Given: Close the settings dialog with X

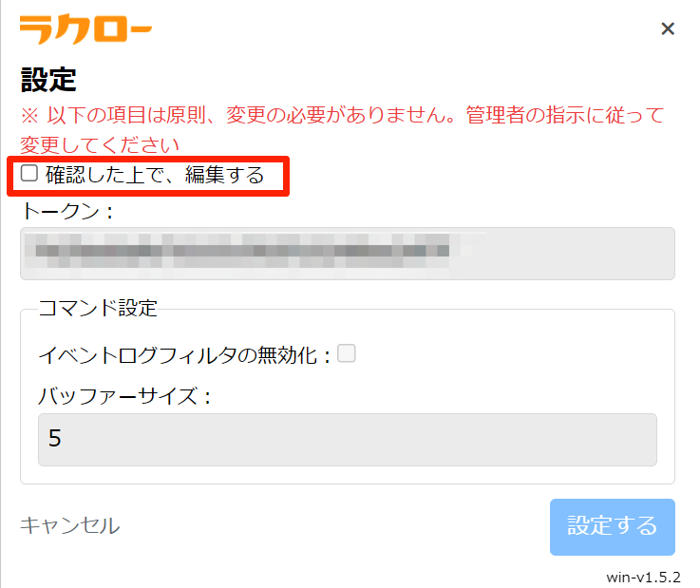Looking at the screenshot, I should tap(668, 29).
